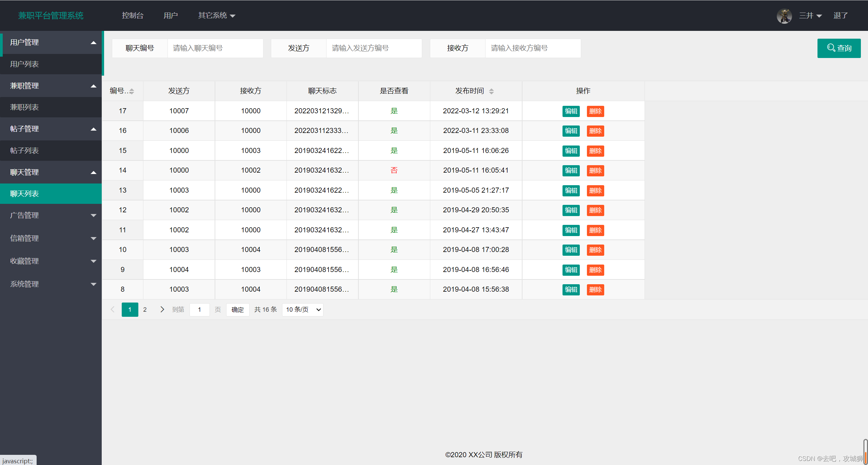Viewport: 868px width, 465px height.
Task: Delete chat record number 14
Action: click(595, 171)
